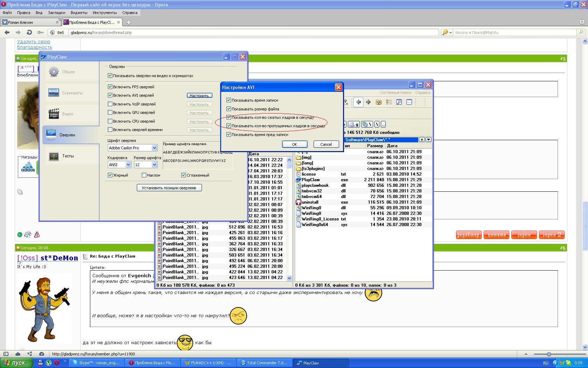Enable the VoIP overlay checkbox
The height and width of the screenshot is (368, 588).
pos(110,104)
